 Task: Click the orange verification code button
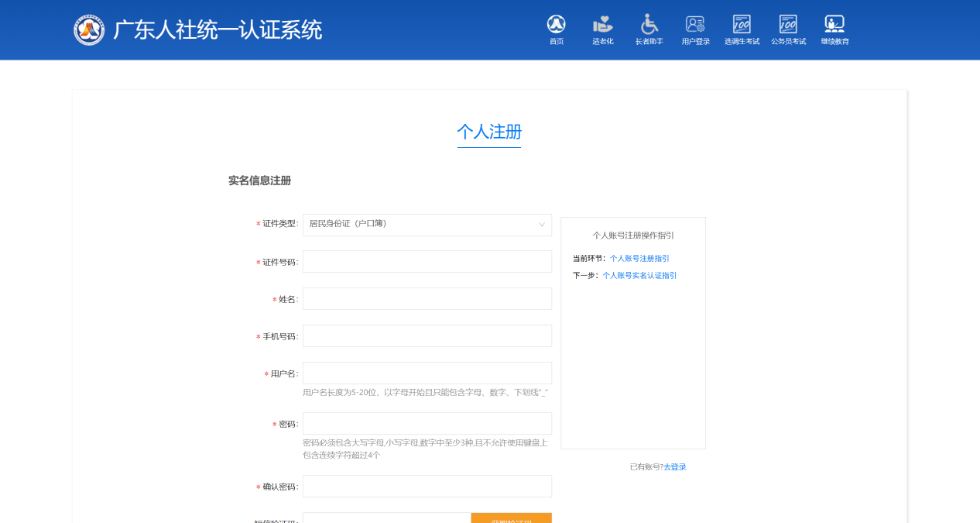coord(511,518)
